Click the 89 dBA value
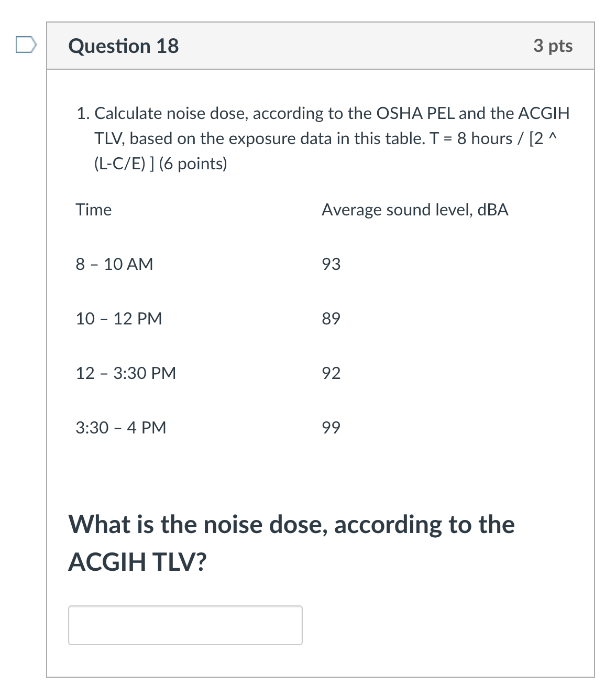This screenshot has height=695, width=616. click(331, 319)
